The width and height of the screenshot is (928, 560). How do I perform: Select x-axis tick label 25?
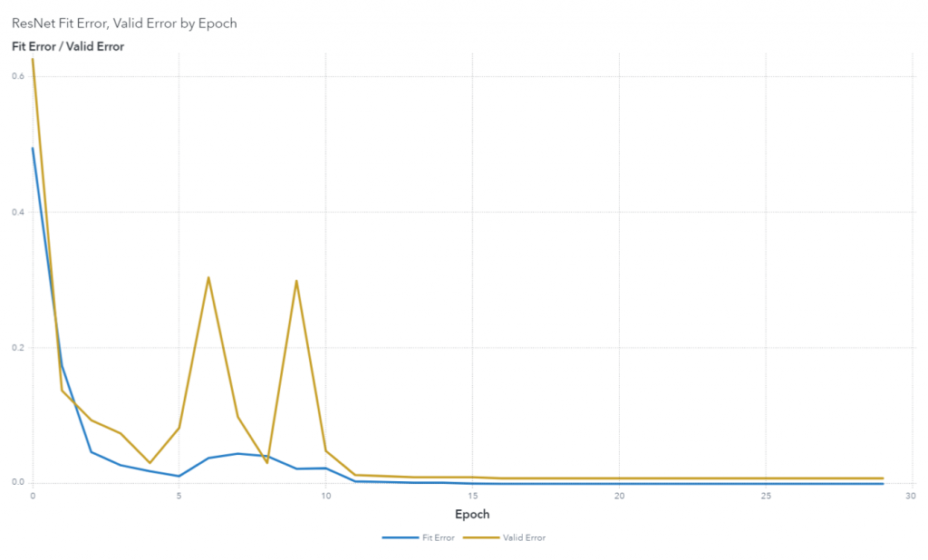click(x=766, y=496)
